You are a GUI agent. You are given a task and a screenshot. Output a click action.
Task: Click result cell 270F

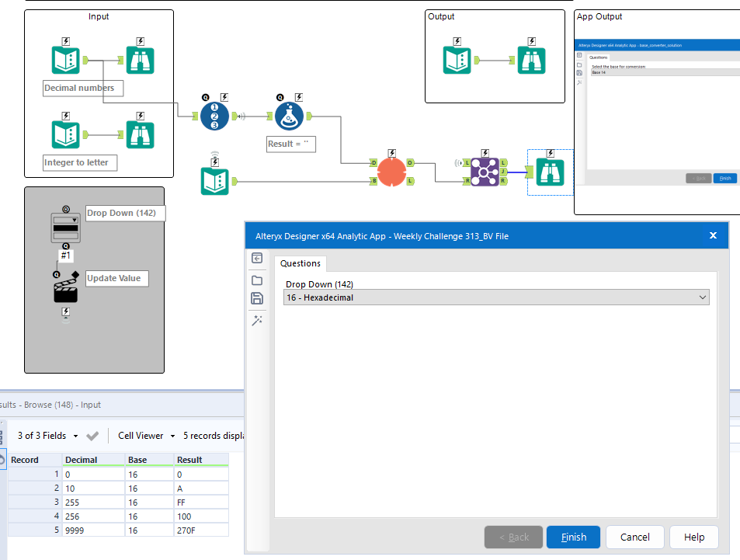point(202,530)
